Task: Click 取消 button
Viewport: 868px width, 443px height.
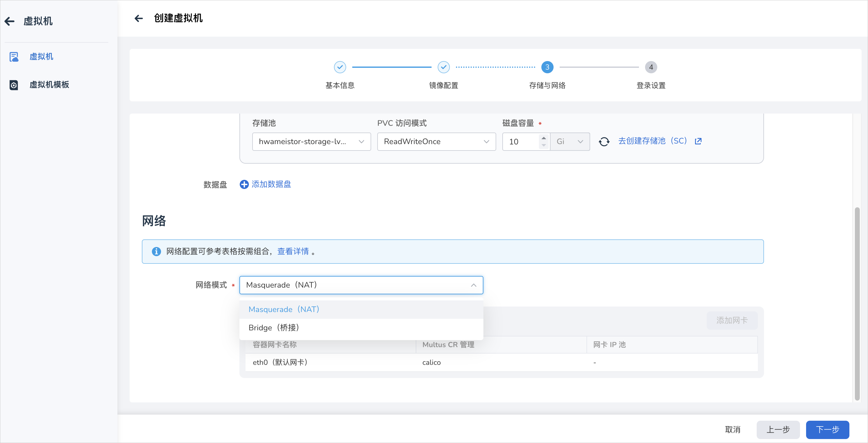Action: [733, 430]
